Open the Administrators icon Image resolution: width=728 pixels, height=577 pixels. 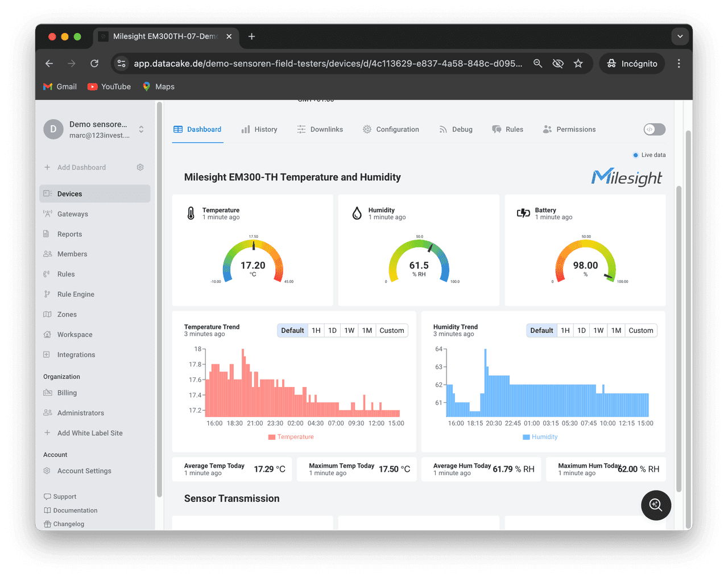coord(48,413)
